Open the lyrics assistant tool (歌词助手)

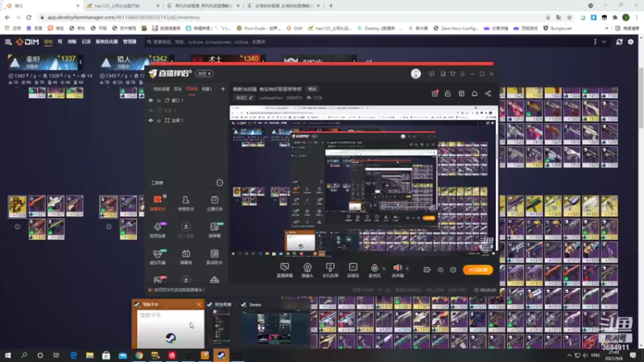pyautogui.click(x=214, y=257)
